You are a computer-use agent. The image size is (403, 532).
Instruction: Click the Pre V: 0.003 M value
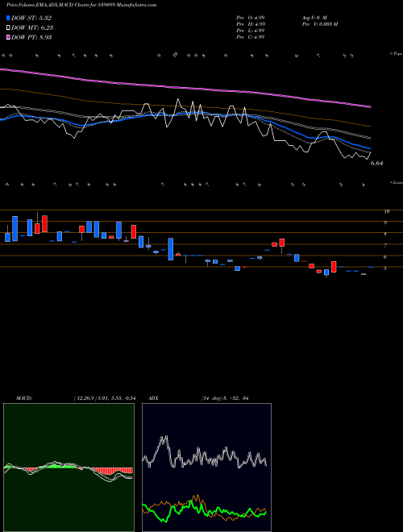319,24
